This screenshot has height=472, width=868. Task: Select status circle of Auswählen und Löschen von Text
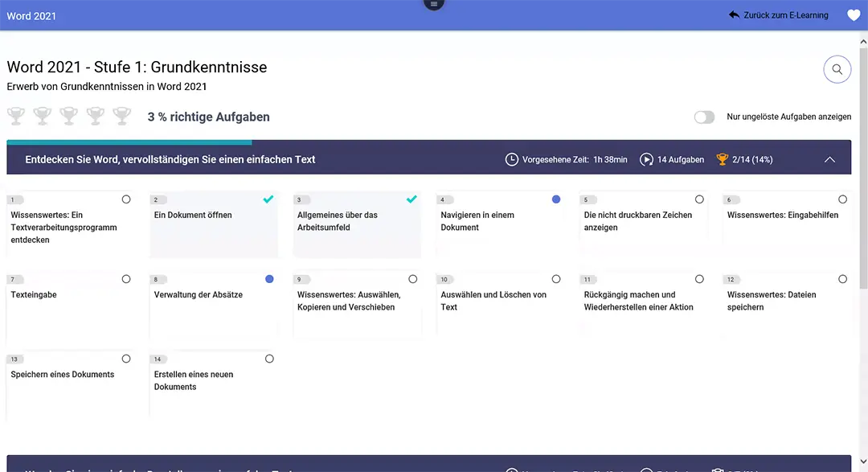click(556, 279)
